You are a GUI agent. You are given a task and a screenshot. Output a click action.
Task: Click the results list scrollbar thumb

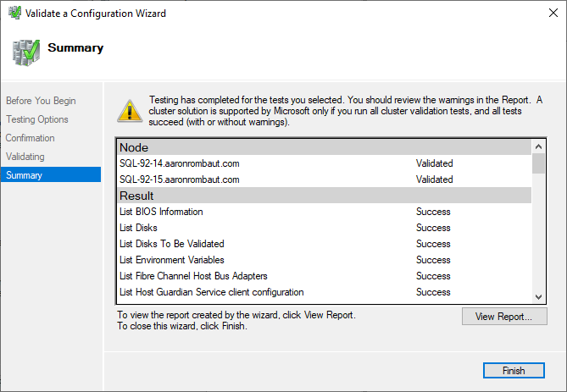[x=538, y=162]
